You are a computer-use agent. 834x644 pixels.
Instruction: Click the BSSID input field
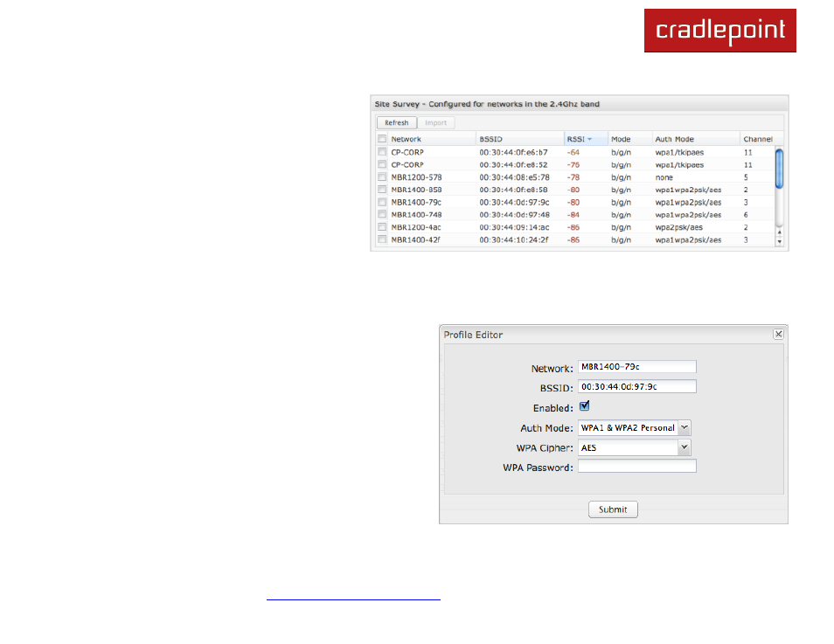pos(636,386)
